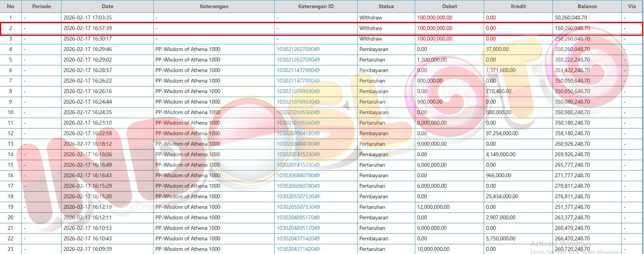This screenshot has height=254, width=644.
Task: Click the Kredit column header
Action: coord(518,6)
